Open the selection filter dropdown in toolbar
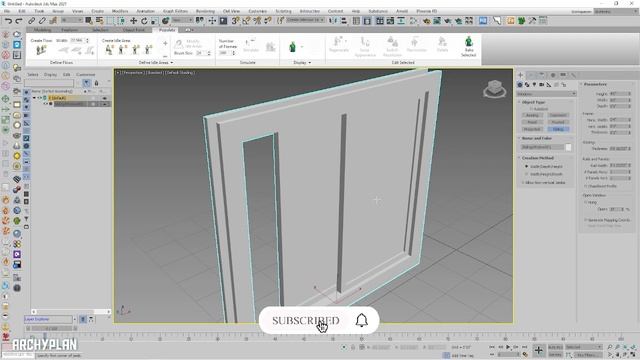The image size is (640, 360). point(72,20)
